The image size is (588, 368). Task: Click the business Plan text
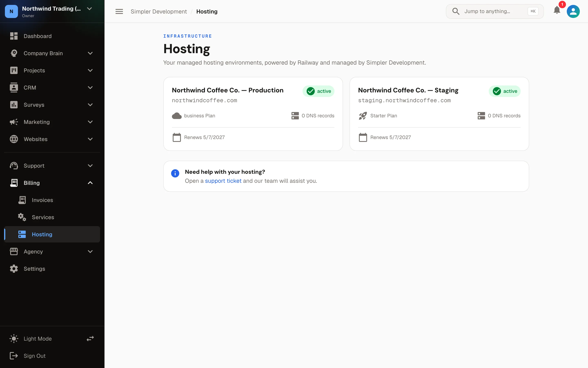pos(199,116)
